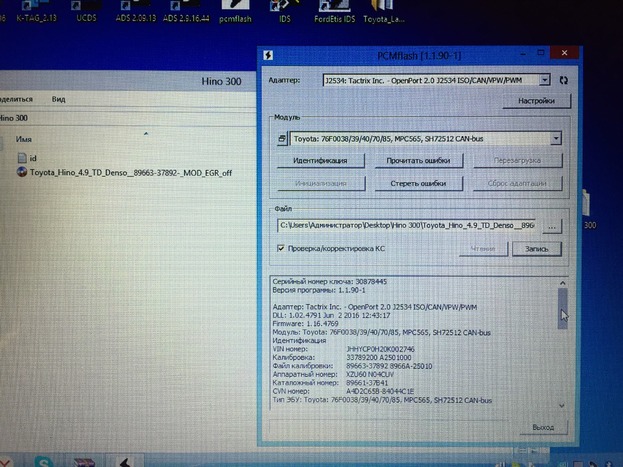Open the Вид menu in Explorer
This screenshot has width=623, height=467.
[x=59, y=99]
